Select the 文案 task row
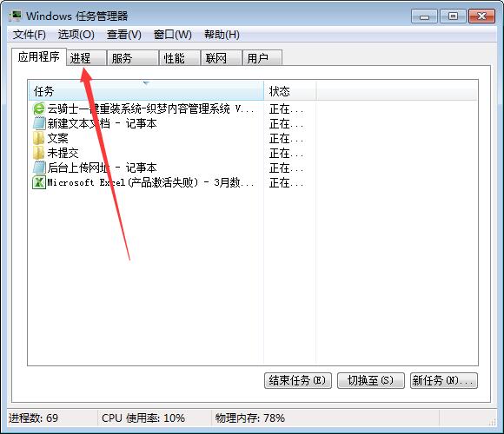 tap(50, 138)
